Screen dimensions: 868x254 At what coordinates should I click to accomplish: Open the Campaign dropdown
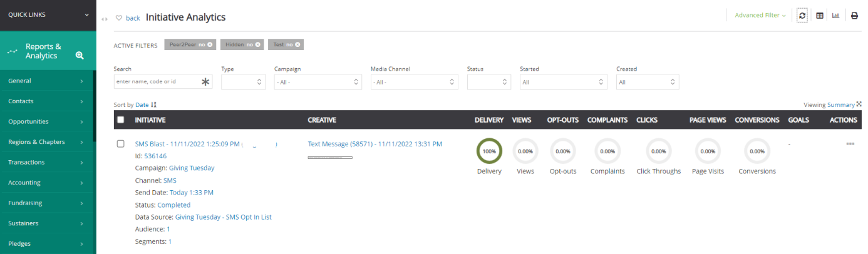318,82
